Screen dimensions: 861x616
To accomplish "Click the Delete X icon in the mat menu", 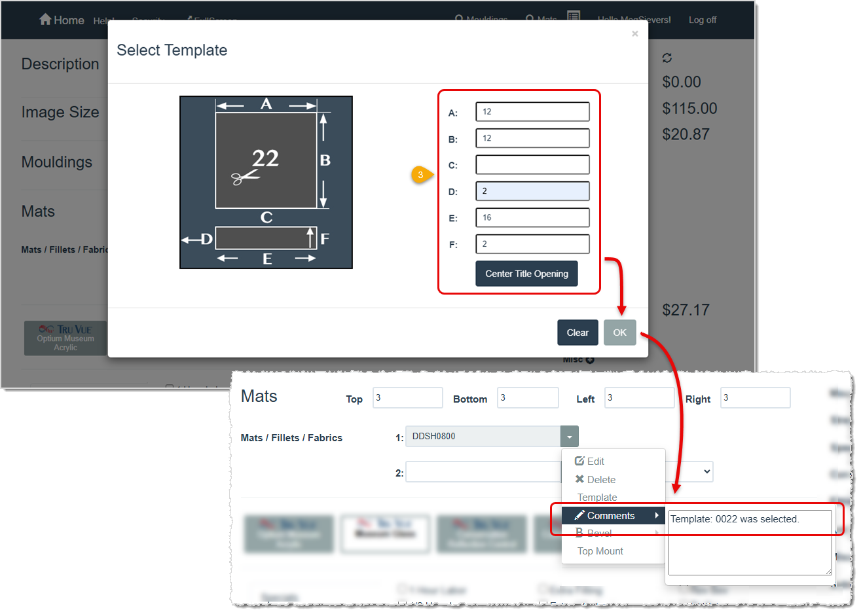I will (x=579, y=479).
